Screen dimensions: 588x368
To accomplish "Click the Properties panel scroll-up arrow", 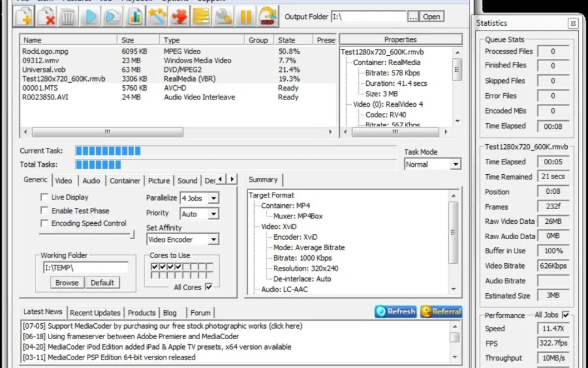I will (458, 52).
